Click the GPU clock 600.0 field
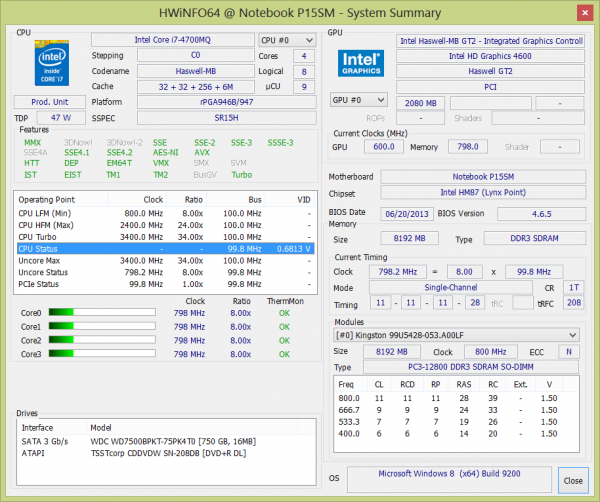The width and height of the screenshot is (600, 502). [x=384, y=147]
